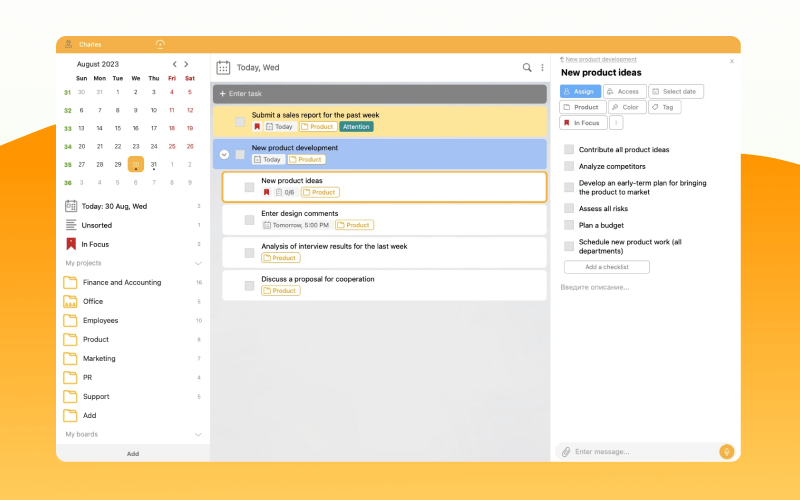Check off New product ideas subtask
Screen dimensions: 800x500
click(x=249, y=187)
